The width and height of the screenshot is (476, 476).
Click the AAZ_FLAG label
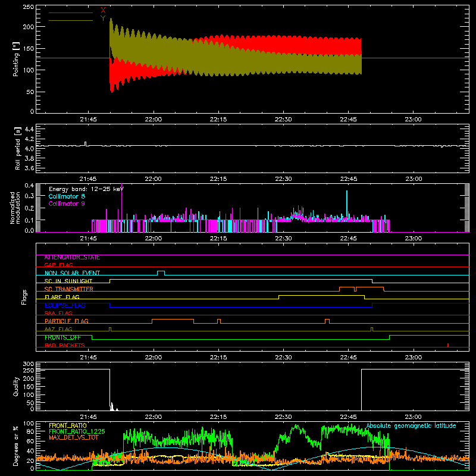click(x=58, y=329)
